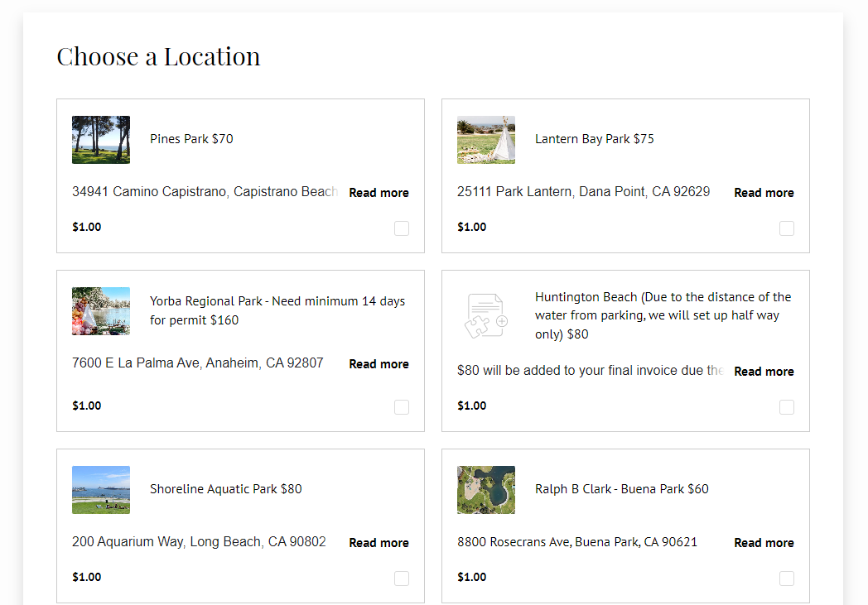Click the Yorba Regional Park thumbnail
868x605 pixels.
pyautogui.click(x=101, y=311)
